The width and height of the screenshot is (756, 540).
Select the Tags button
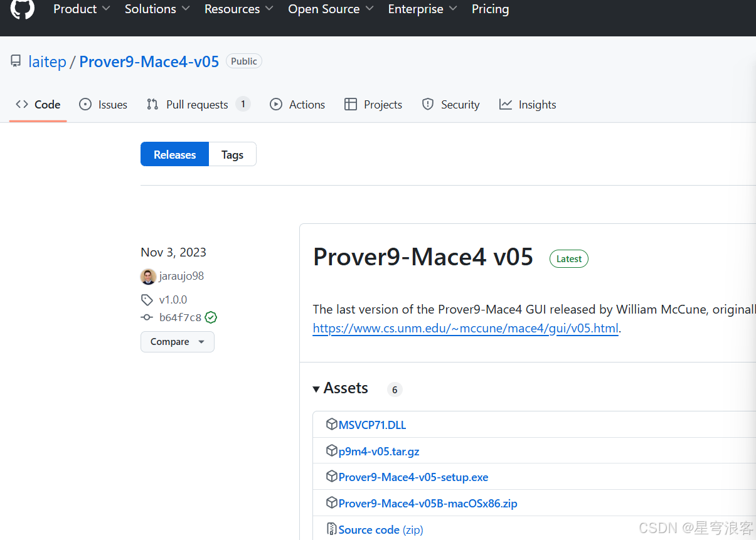click(x=232, y=154)
